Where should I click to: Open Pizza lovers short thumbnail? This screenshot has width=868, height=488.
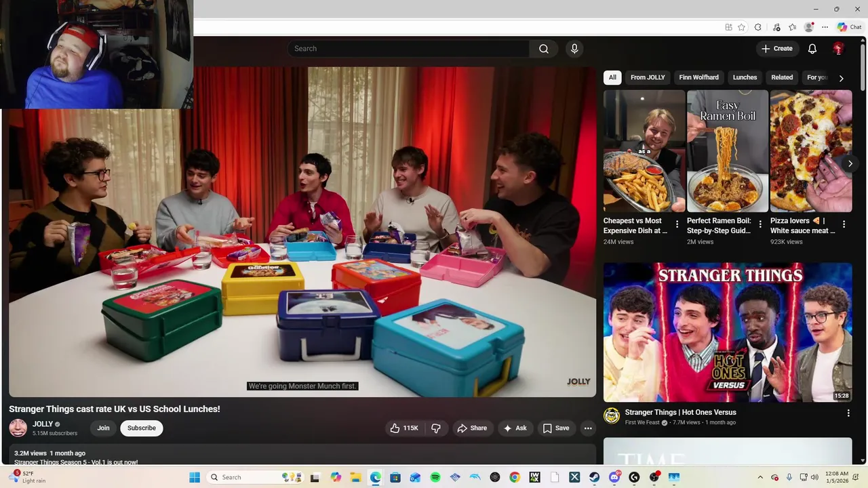(x=811, y=151)
